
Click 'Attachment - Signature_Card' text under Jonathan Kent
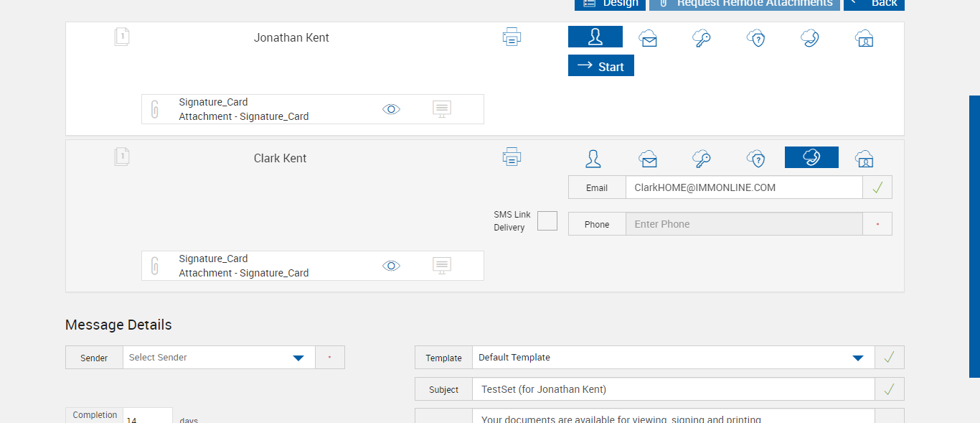click(x=244, y=116)
